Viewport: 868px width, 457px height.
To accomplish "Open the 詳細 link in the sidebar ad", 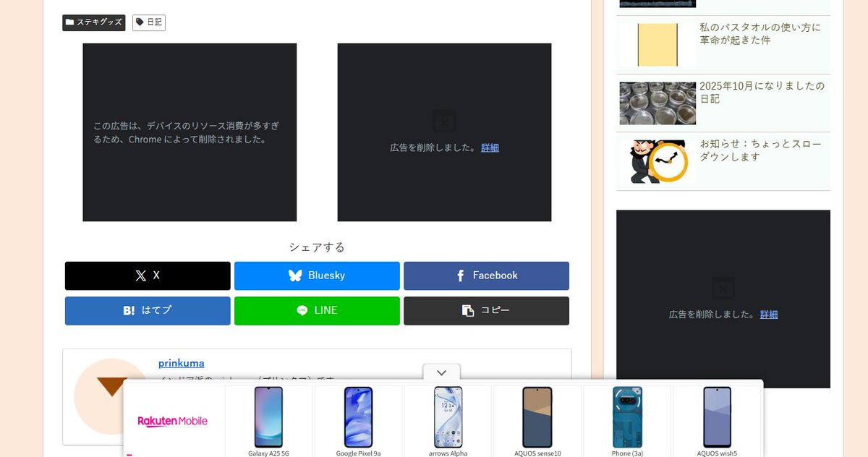I will click(769, 314).
